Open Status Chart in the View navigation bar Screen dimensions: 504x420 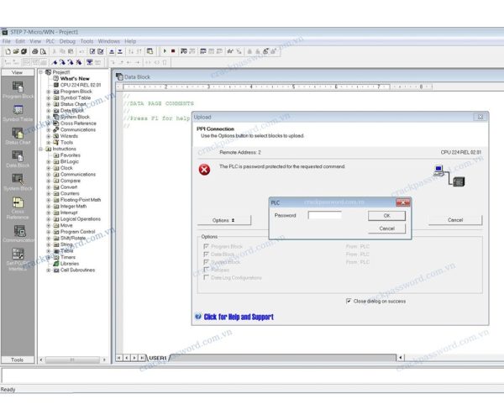[18, 136]
